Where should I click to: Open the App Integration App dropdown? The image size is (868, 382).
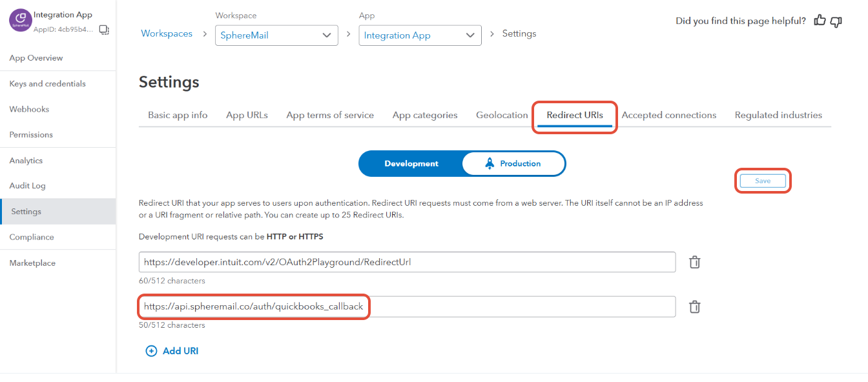coord(420,35)
